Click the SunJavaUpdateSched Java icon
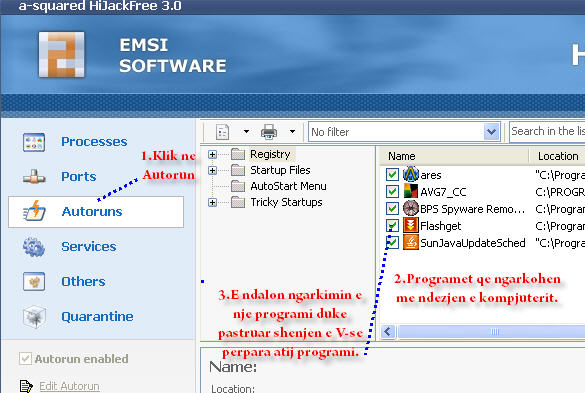This screenshot has height=393, width=585. click(411, 243)
